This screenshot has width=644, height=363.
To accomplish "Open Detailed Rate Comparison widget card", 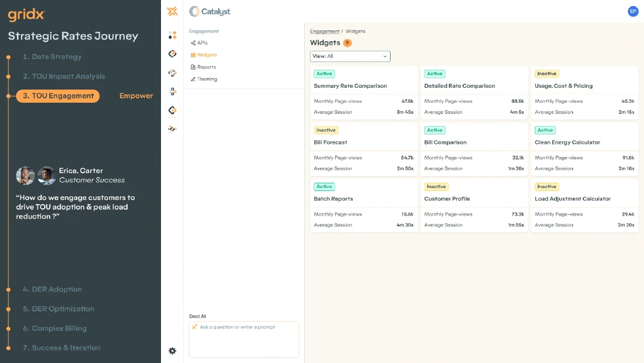I will (x=474, y=93).
